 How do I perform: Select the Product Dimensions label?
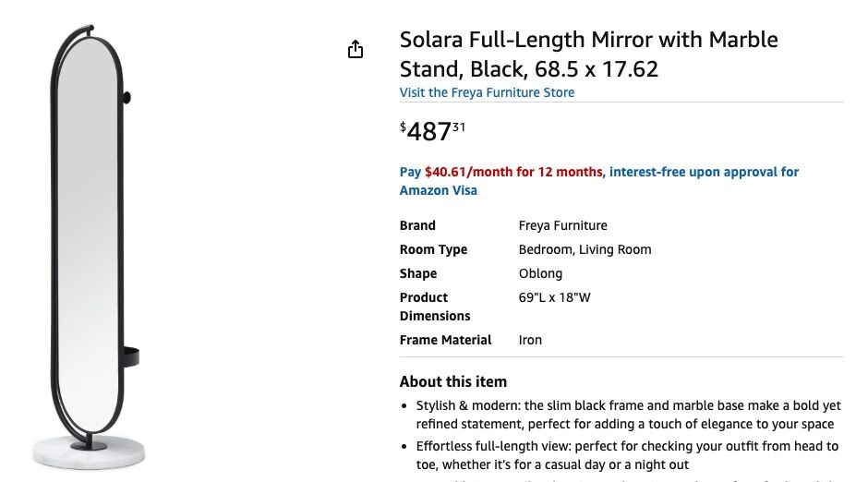(435, 307)
